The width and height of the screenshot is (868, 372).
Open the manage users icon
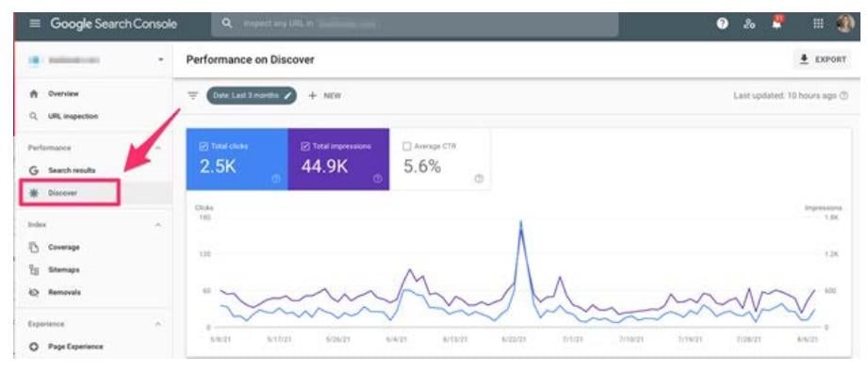749,24
